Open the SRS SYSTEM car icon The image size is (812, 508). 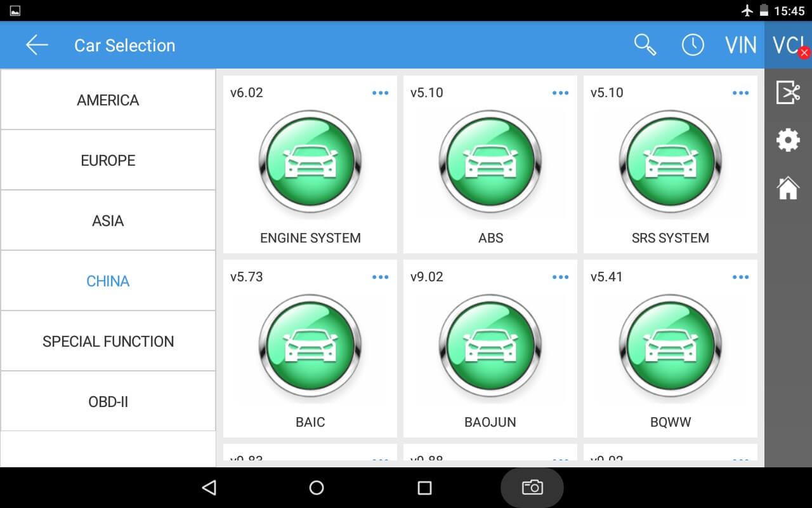click(x=671, y=162)
